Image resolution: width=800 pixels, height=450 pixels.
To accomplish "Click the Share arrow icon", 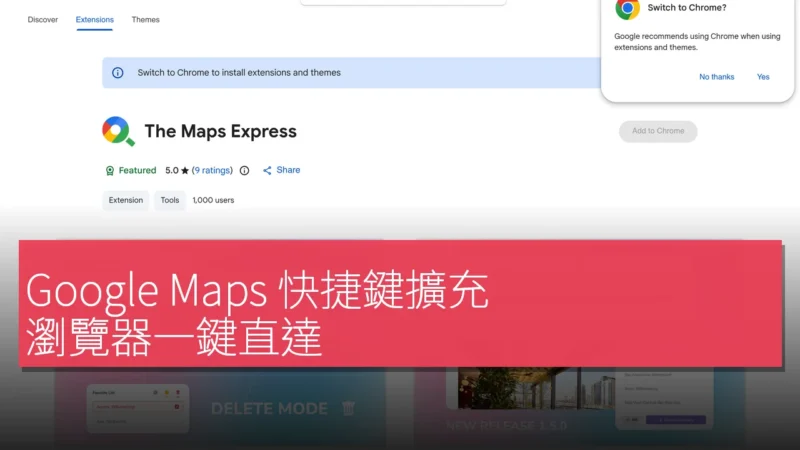I will pyautogui.click(x=267, y=170).
